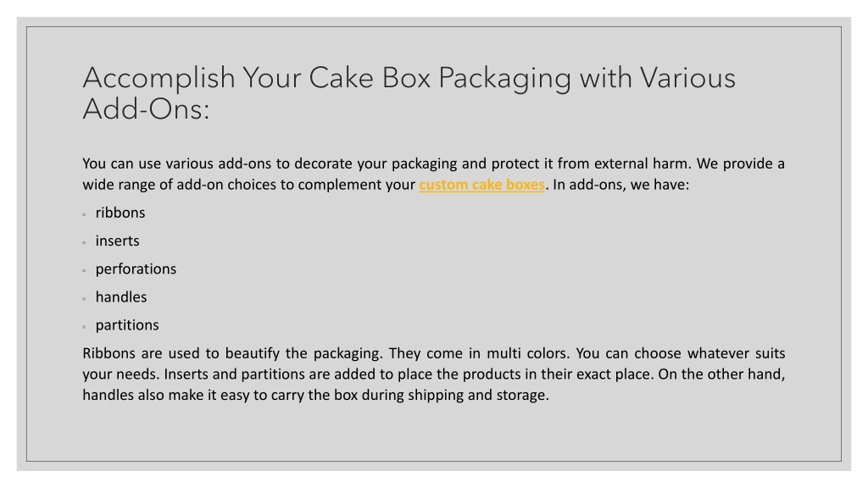Click the slide title heading text

409,93
